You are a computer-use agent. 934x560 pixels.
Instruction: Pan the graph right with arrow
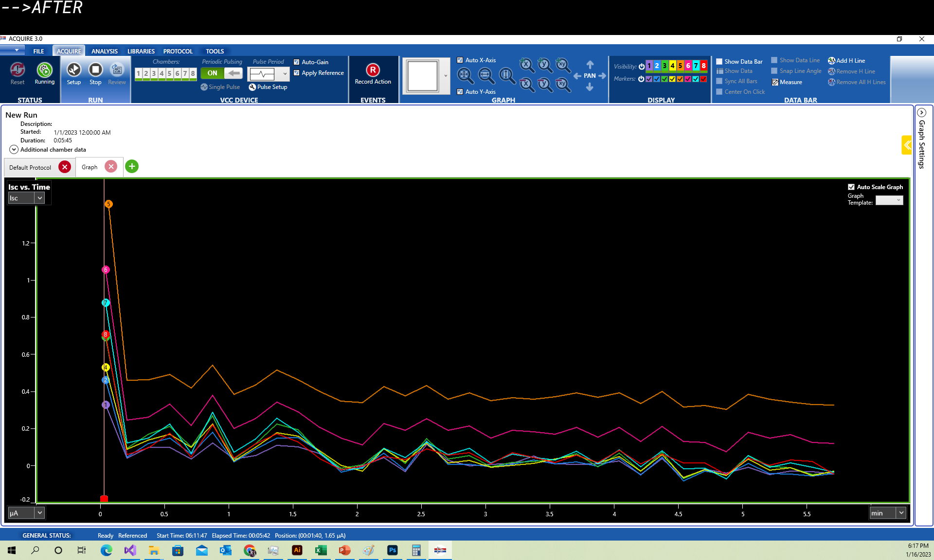pos(602,76)
